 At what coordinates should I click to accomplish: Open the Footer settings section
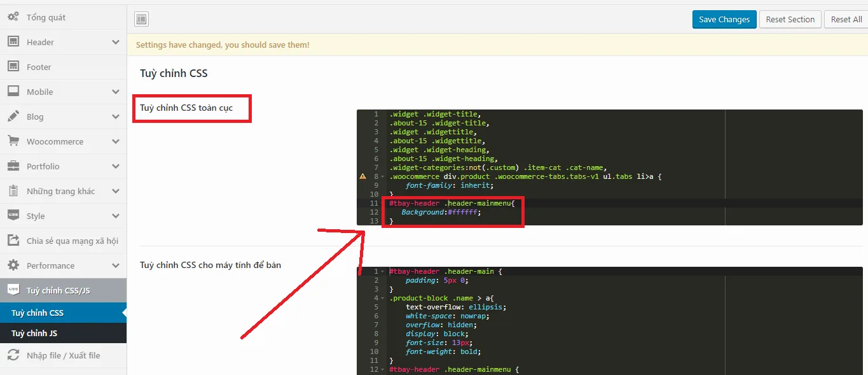click(x=63, y=67)
